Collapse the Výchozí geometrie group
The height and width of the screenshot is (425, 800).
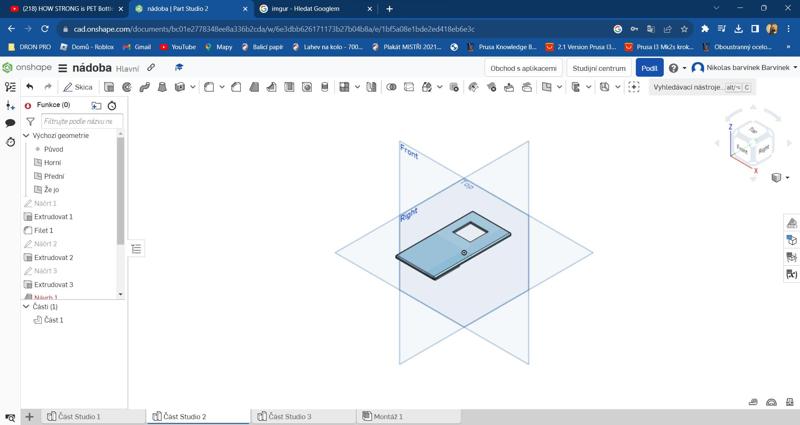click(27, 136)
